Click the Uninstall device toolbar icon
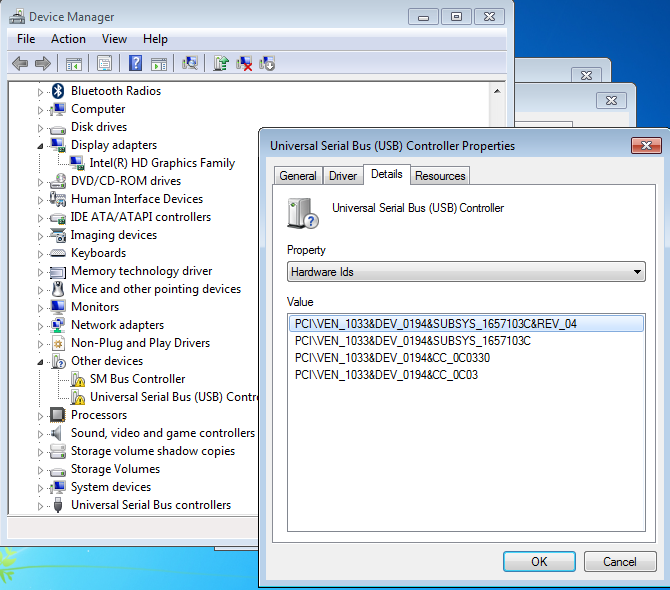Viewport: 670px width, 590px height. [x=244, y=64]
